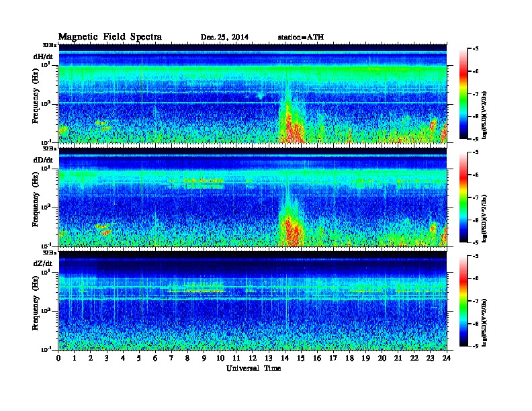The width and height of the screenshot is (532, 411).
Task: Click the hour 0 tick label on time axis
Action: 58,358
